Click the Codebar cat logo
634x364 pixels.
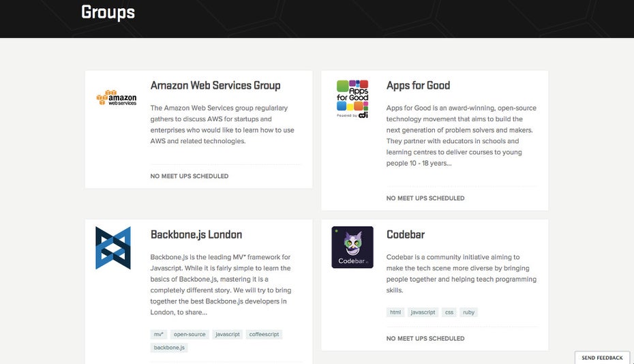352,247
